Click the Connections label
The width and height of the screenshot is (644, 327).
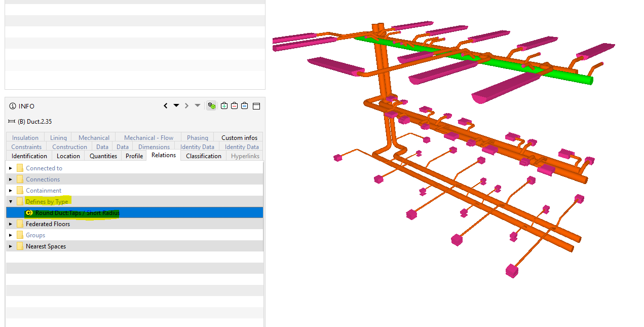[43, 179]
